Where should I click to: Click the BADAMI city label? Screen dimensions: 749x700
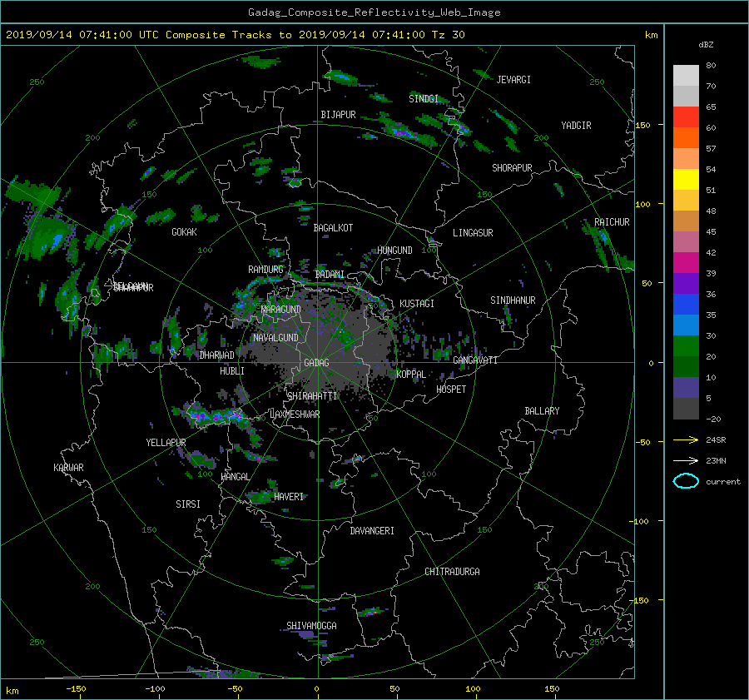point(330,275)
